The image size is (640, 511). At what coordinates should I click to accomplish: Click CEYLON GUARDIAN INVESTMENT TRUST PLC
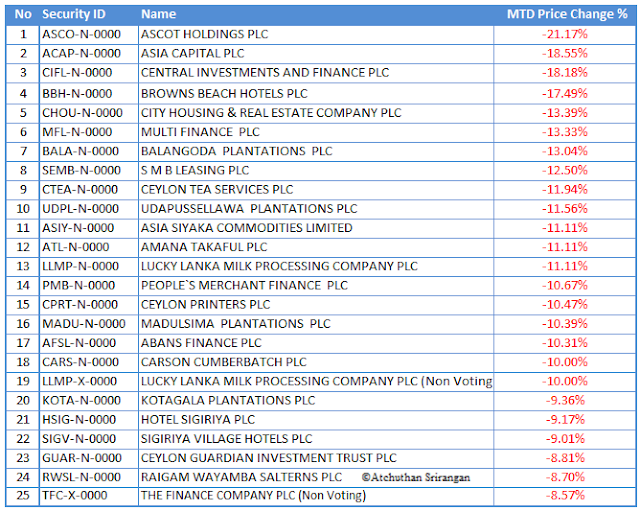[269, 458]
